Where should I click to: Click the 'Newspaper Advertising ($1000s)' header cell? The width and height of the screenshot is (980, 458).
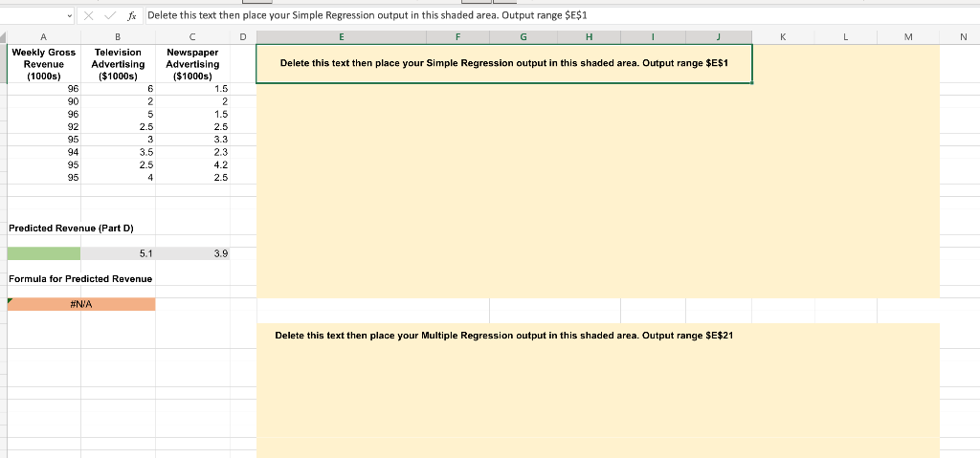tap(192, 64)
